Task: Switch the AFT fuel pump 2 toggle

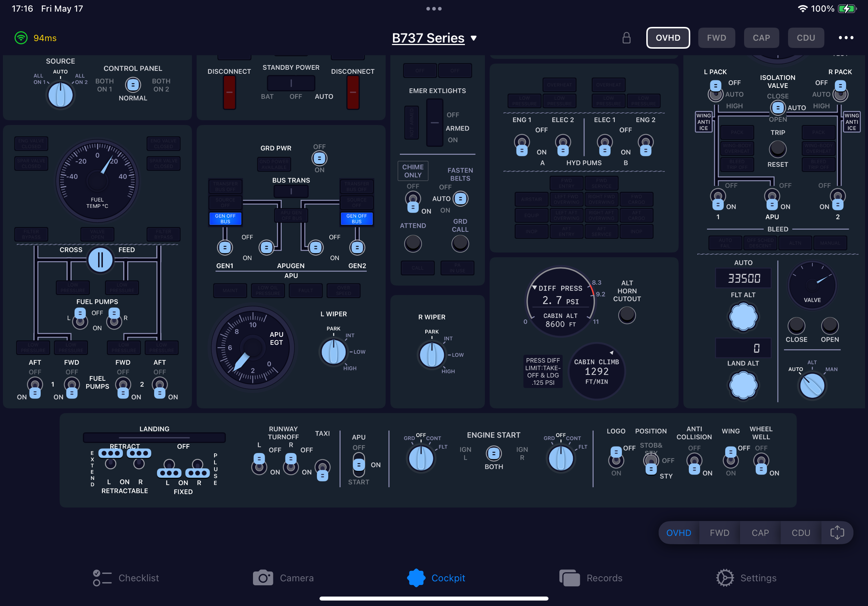Action: (x=160, y=388)
